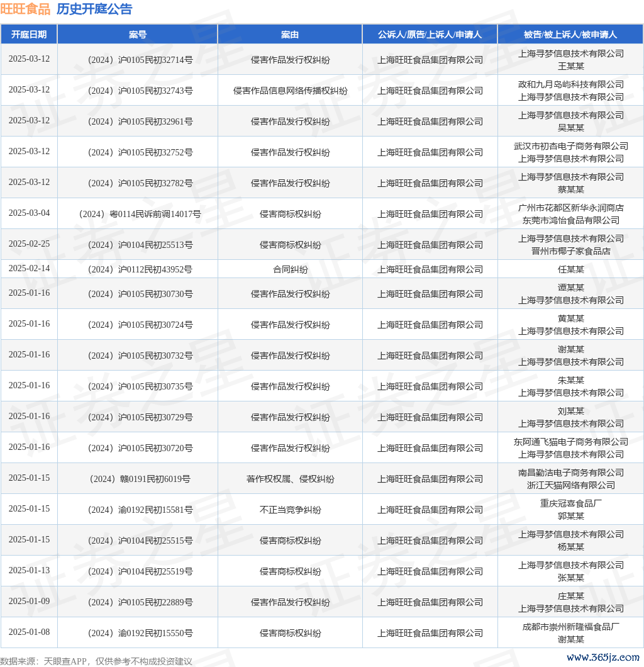Select the 开庭日期 column header

click(x=29, y=35)
